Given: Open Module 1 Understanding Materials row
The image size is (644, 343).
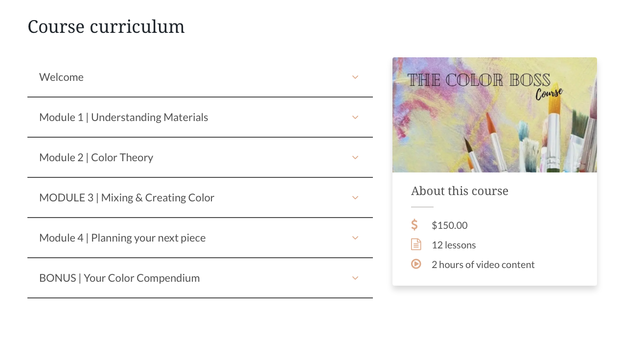Looking at the screenshot, I should (x=200, y=117).
